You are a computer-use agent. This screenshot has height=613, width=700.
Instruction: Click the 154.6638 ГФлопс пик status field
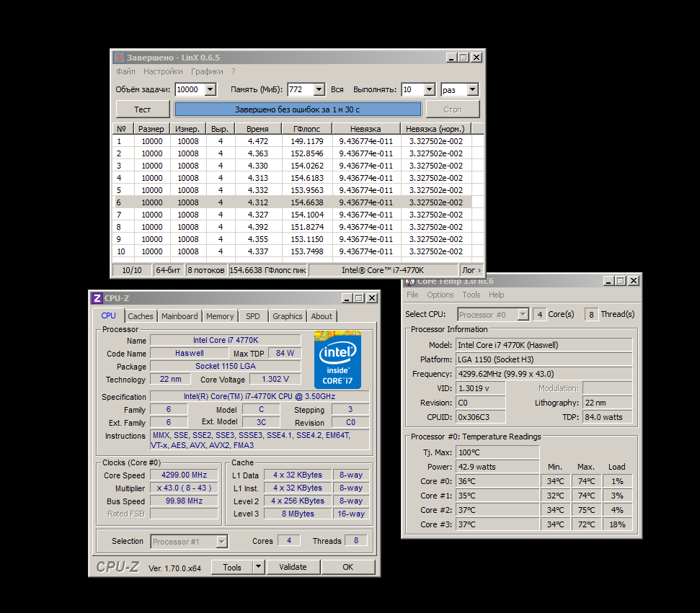268,270
